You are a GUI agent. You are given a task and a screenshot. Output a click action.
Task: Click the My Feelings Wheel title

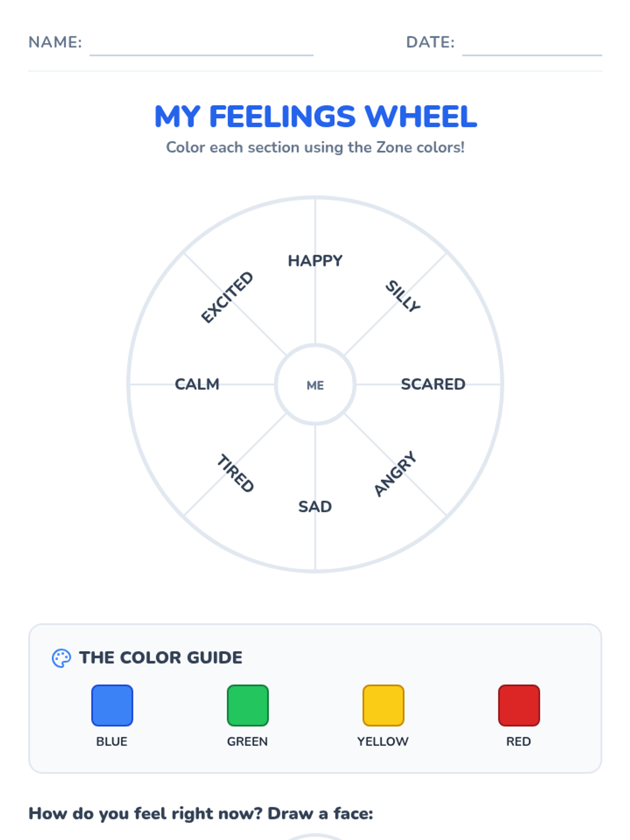click(316, 116)
